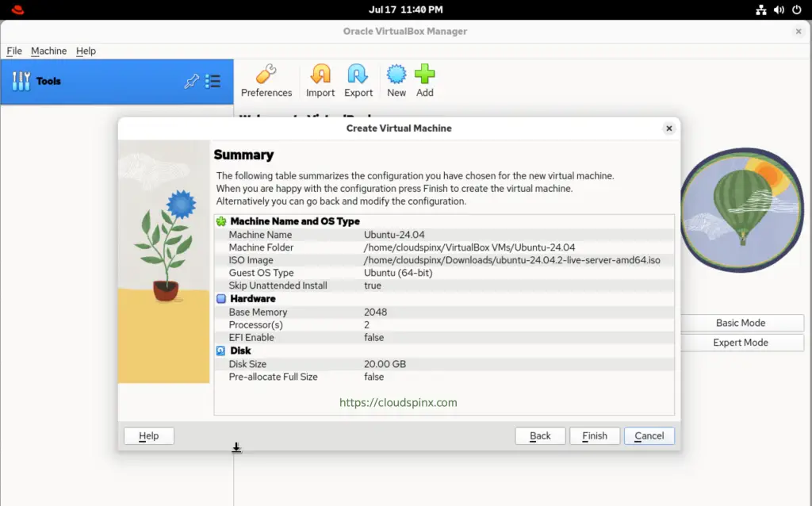Open the Tools list menu icon
This screenshot has height=506, width=812.
(x=213, y=81)
